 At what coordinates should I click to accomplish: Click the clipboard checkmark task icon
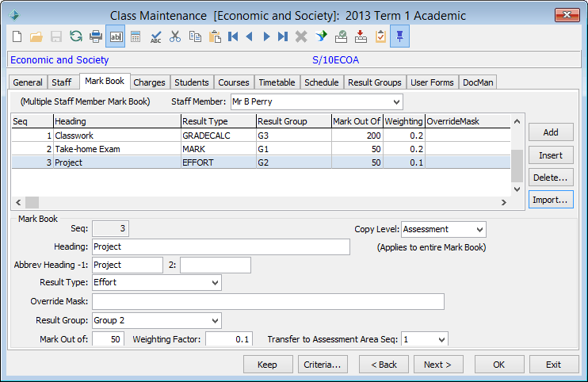tap(380, 36)
